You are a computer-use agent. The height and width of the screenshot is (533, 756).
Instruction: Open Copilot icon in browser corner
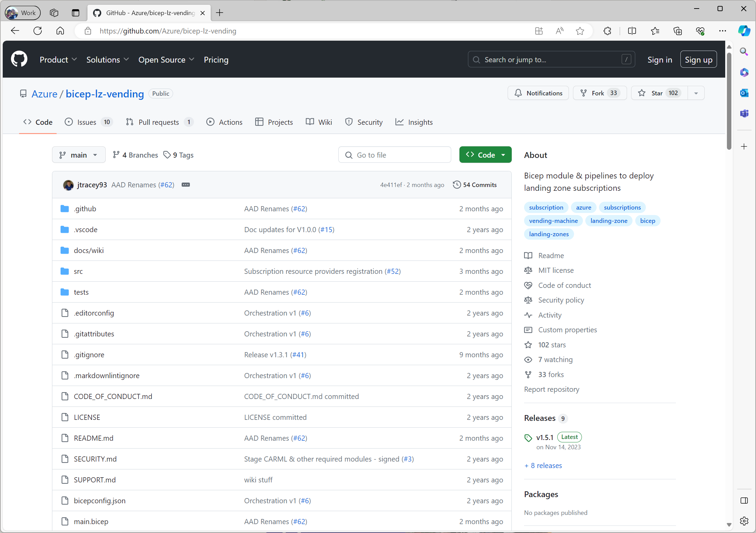click(x=744, y=31)
